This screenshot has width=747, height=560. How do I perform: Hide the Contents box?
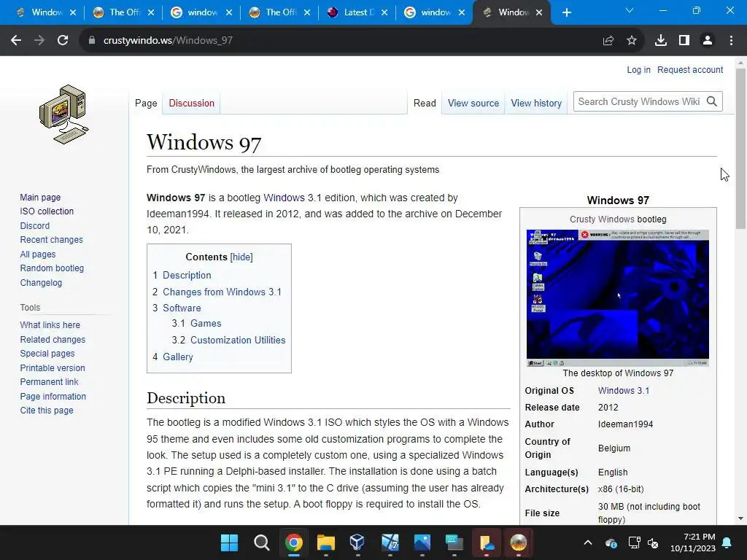coord(241,257)
